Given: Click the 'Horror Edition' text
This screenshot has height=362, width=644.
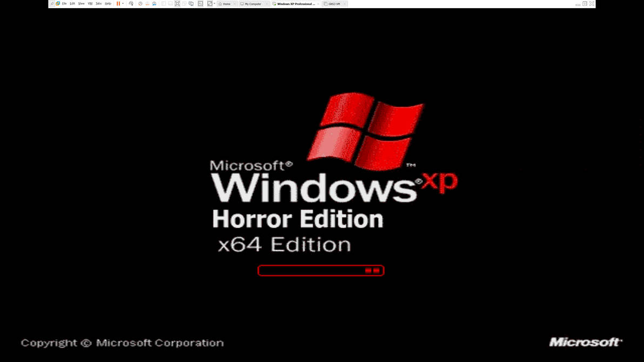Looking at the screenshot, I should point(298,219).
